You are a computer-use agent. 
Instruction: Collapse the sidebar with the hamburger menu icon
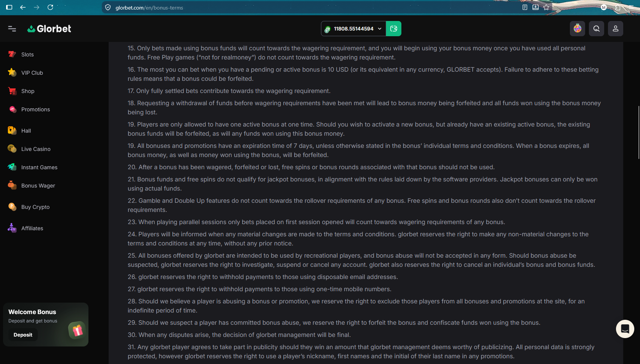tap(12, 29)
